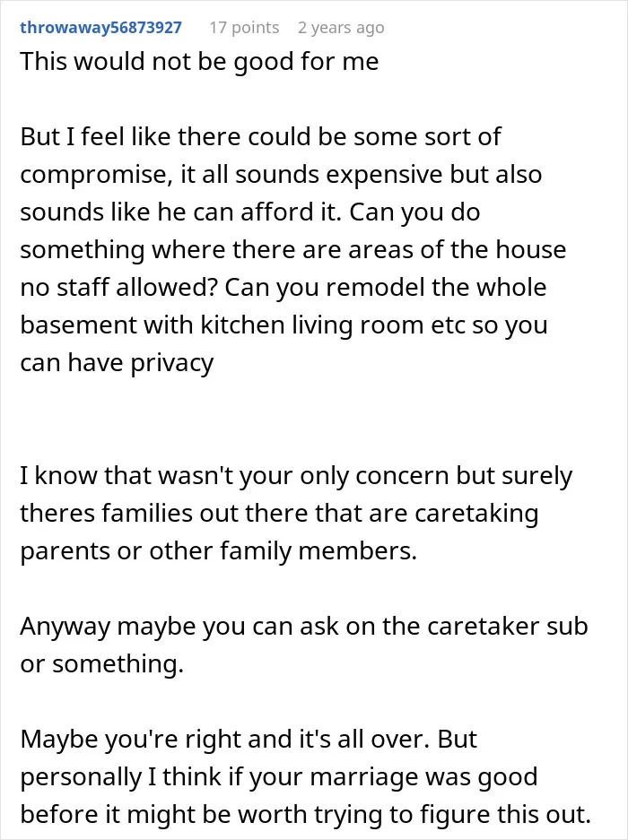628x840 pixels.
Task: Click the line starting 'personally I think if'
Action: point(279,777)
